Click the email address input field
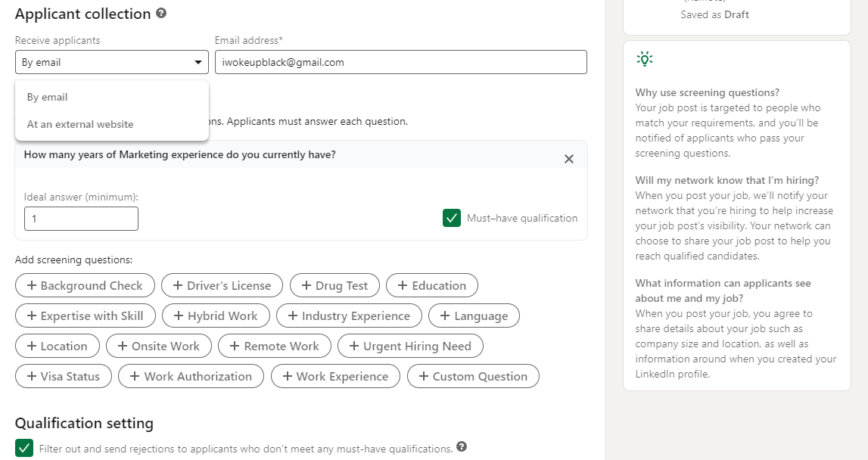This screenshot has height=460, width=868. point(401,62)
